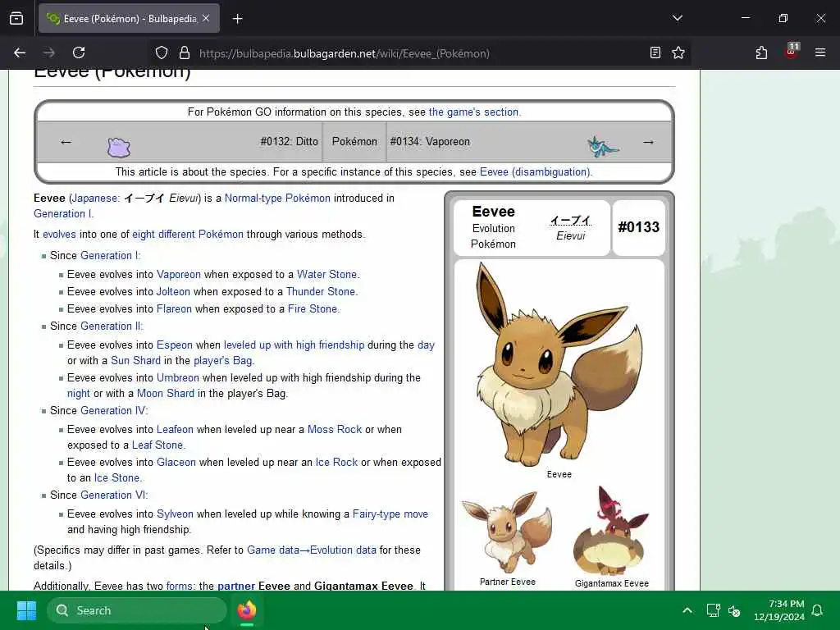Click the forward navigation arrow
This screenshot has height=630, width=840.
(x=48, y=52)
